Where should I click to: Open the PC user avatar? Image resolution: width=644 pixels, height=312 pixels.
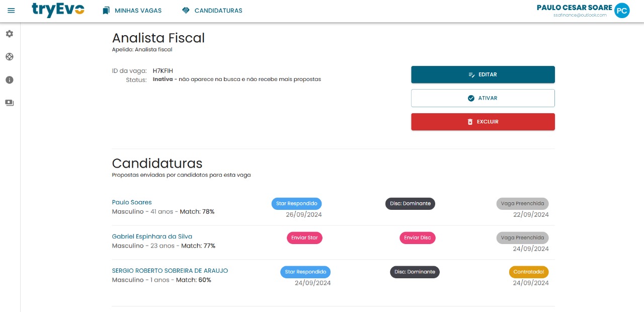click(x=622, y=11)
